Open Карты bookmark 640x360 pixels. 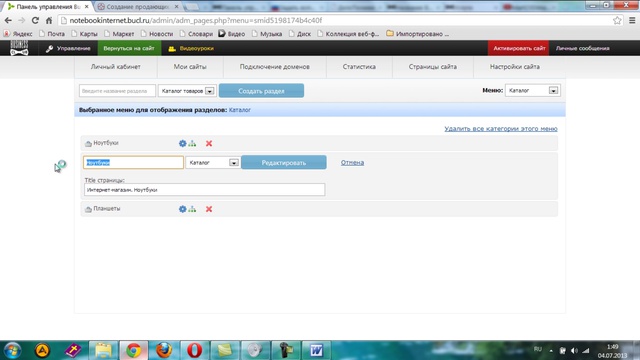(x=84, y=34)
